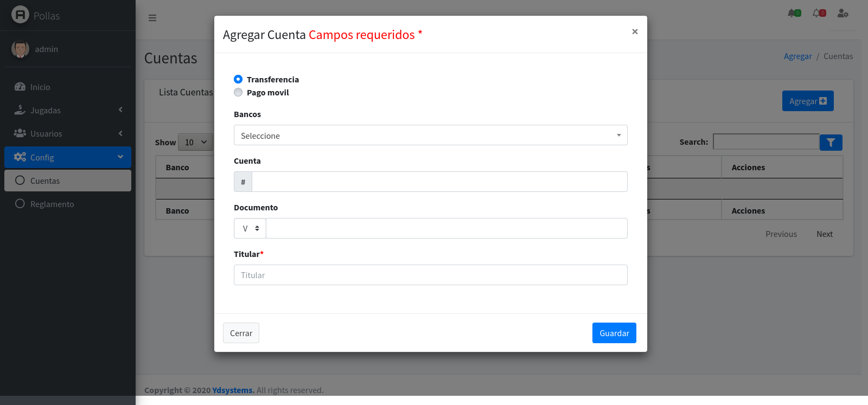Click the user settings icon in header
Image resolution: width=868 pixels, height=405 pixels.
click(x=843, y=13)
